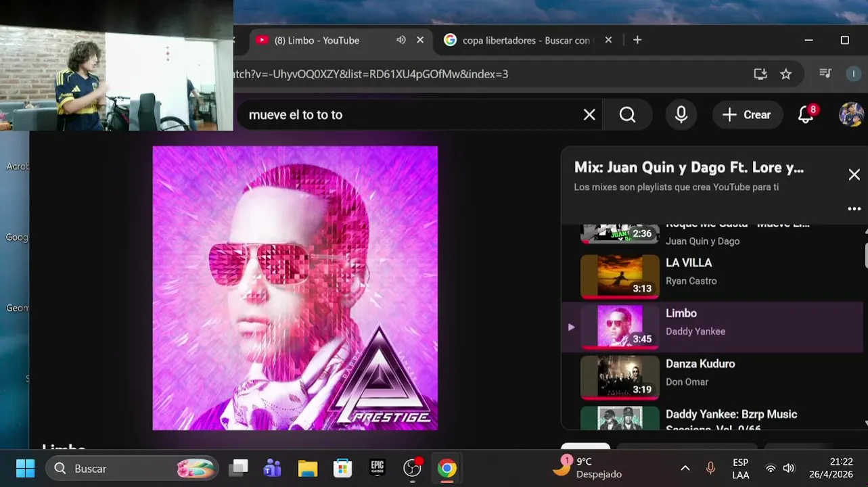Open Microsoft Store from the taskbar
This screenshot has height=487, width=868.
(x=342, y=468)
